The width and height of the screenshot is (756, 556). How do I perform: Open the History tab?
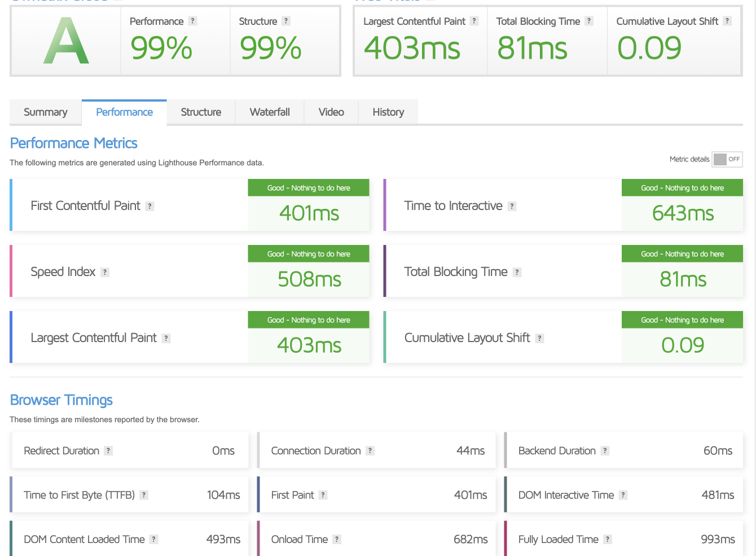coord(388,112)
